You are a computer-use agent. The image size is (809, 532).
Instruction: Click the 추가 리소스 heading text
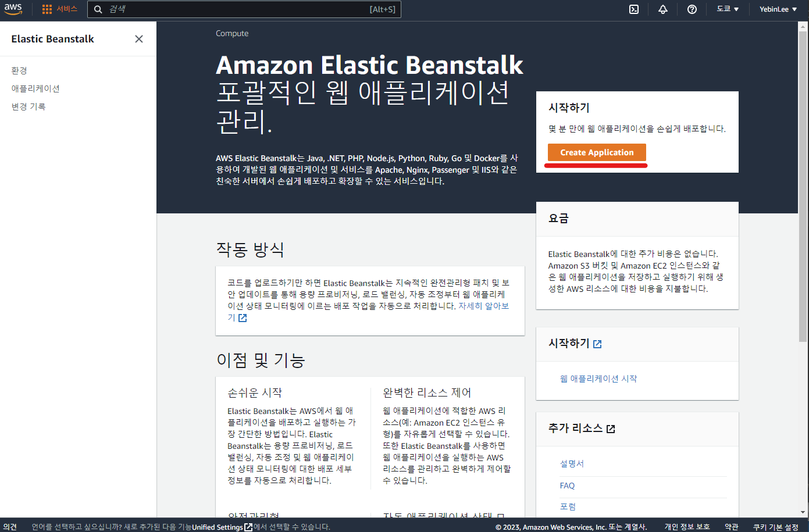pos(575,429)
